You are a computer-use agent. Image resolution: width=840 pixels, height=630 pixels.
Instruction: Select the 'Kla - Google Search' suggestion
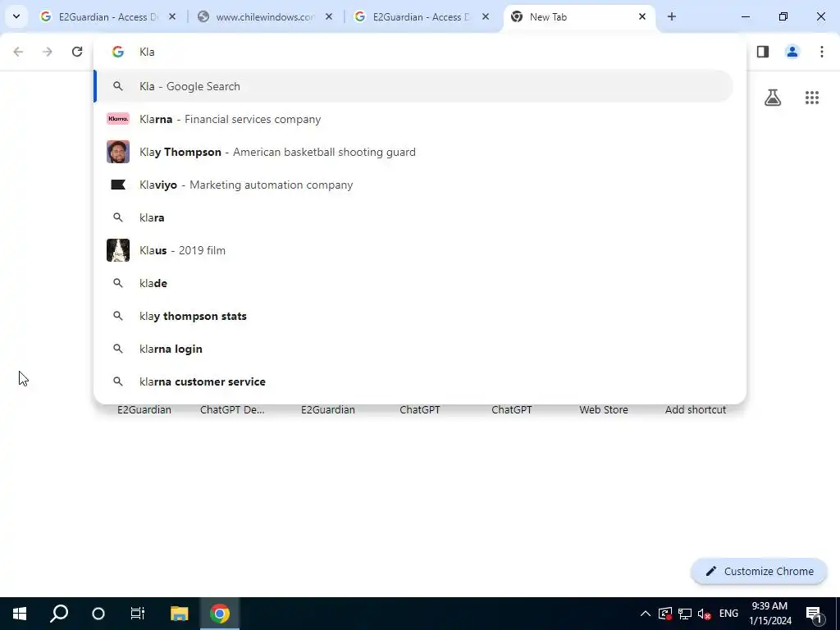pyautogui.click(x=413, y=86)
